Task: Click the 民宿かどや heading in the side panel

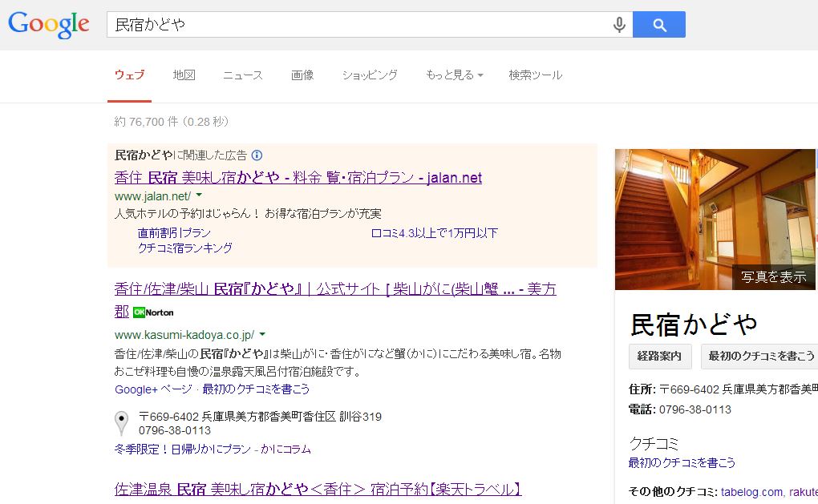Action: click(694, 325)
